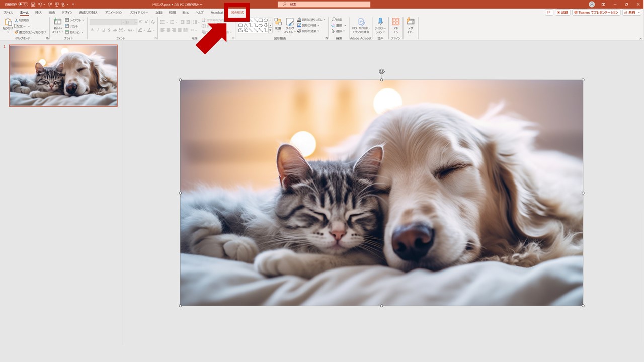The image size is (644, 362).
Task: Expand the Select (選択) dropdown in editing group
Action: (339, 31)
